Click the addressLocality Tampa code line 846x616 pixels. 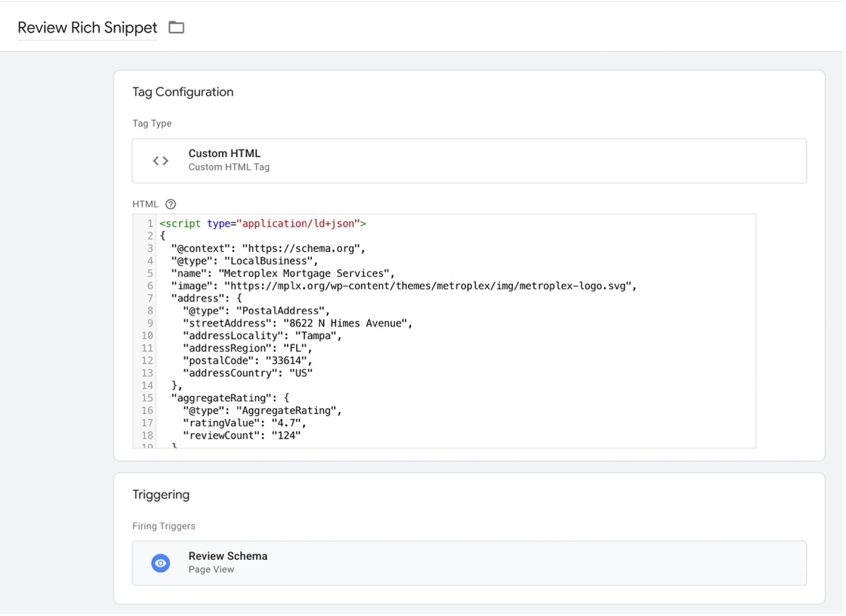pyautogui.click(x=262, y=336)
